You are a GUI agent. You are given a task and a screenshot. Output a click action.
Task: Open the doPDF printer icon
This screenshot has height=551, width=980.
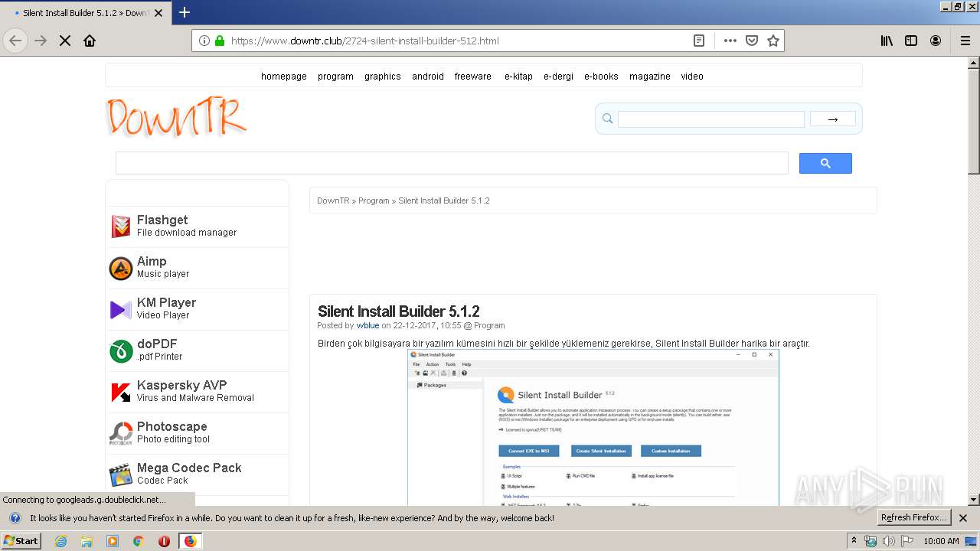(121, 350)
